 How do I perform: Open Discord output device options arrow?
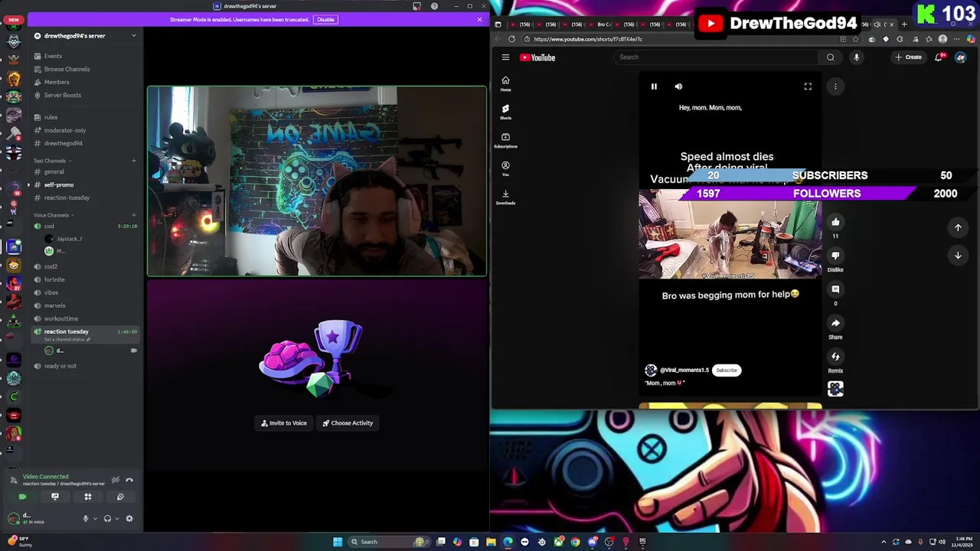(x=116, y=518)
